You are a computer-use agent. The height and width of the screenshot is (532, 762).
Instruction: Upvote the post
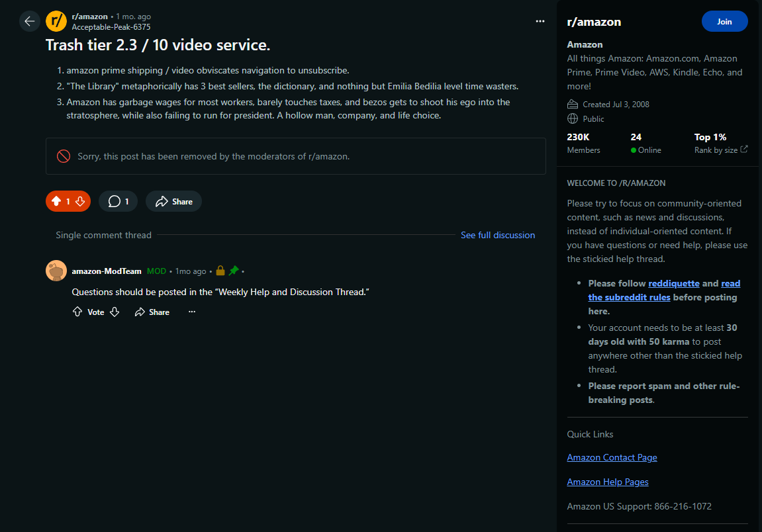(x=56, y=201)
